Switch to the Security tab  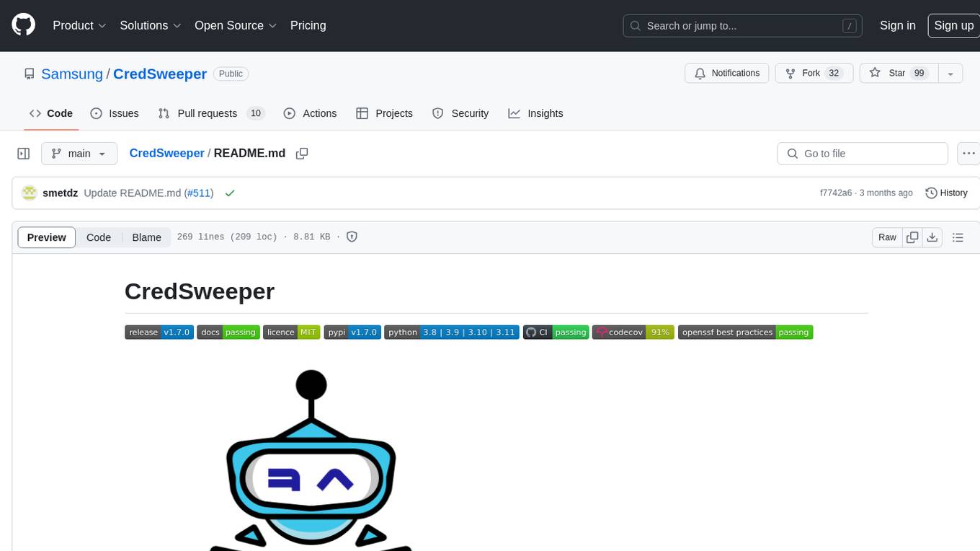(460, 113)
